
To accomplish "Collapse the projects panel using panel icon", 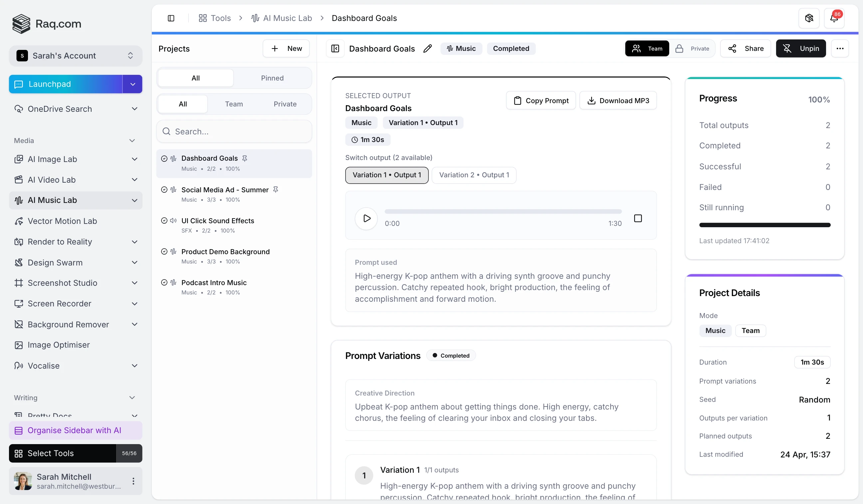I will (x=335, y=49).
